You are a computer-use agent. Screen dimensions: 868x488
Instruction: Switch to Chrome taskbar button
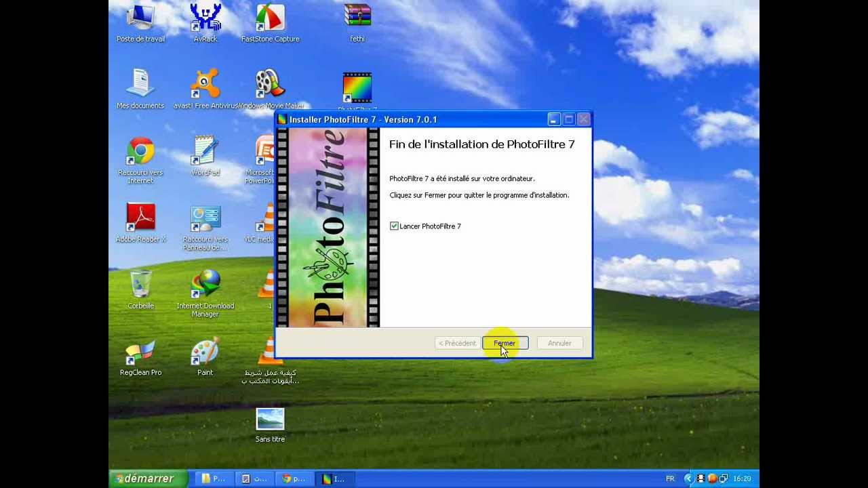pos(295,479)
